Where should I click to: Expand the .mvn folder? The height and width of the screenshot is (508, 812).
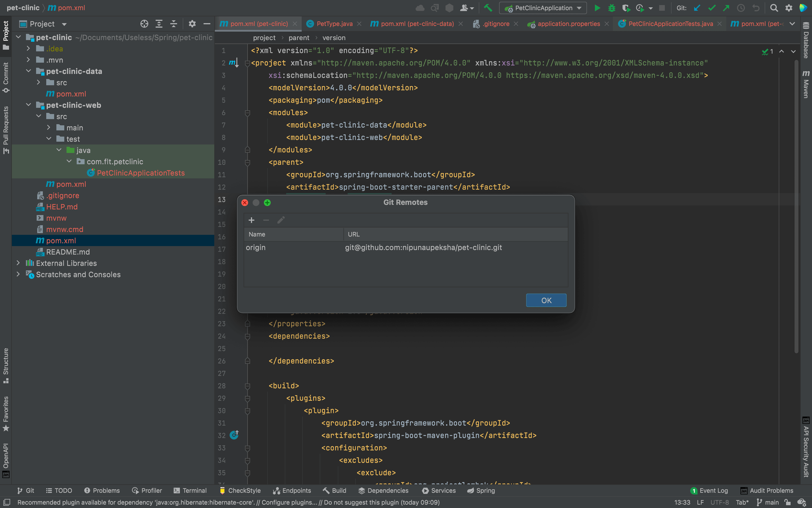point(28,60)
